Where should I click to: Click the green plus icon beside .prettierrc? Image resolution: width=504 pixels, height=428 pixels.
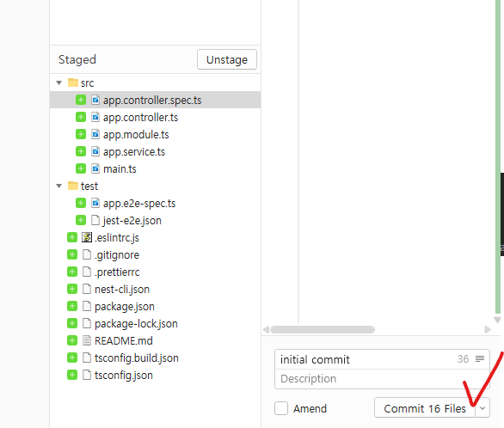click(x=72, y=272)
